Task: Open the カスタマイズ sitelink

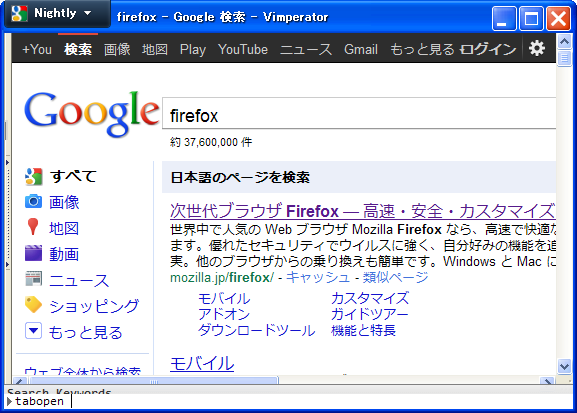Action: point(370,298)
